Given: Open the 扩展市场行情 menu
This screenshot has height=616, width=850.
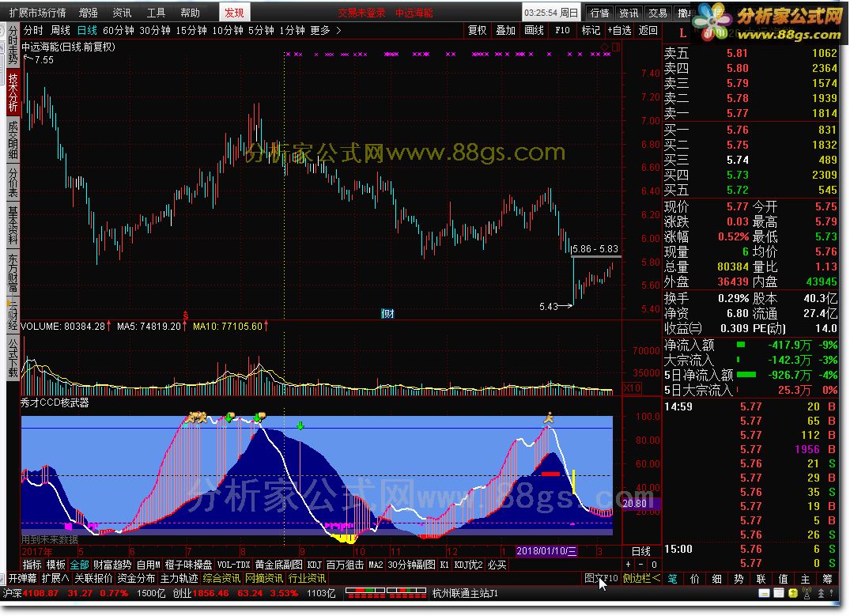Looking at the screenshot, I should point(37,13).
